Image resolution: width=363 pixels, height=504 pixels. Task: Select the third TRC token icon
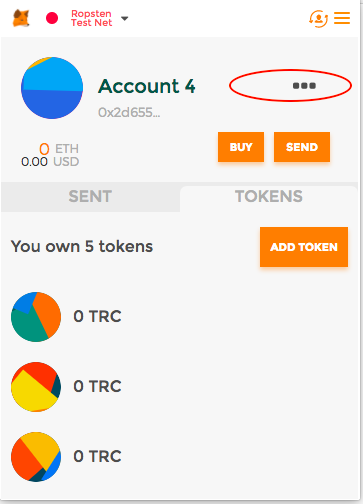pyautogui.click(x=36, y=457)
